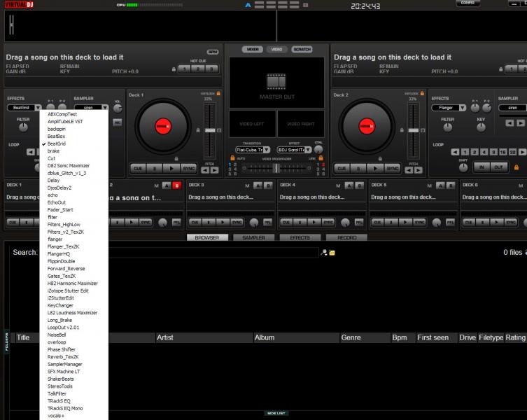Click the video crossfader slider

[276, 168]
